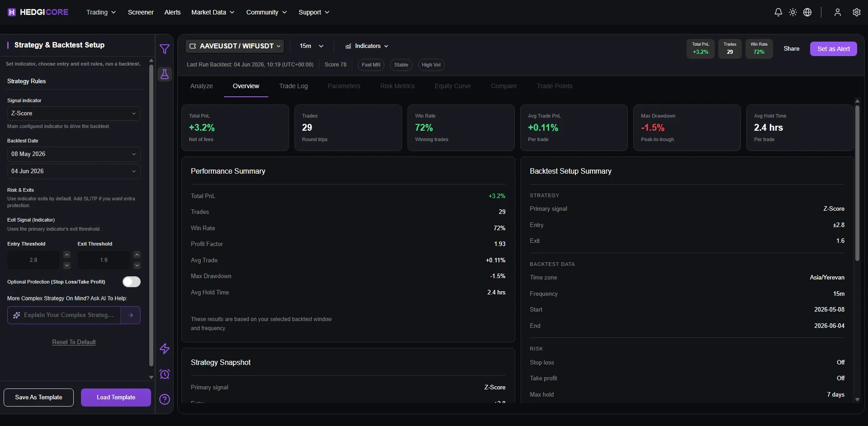Open the 08 May 2026 start date dropdown
The width and height of the screenshot is (868, 426).
point(74,154)
